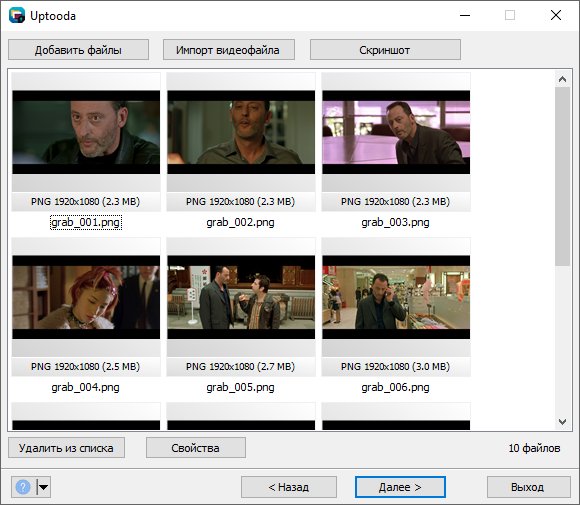
Task: Select the grab_003.png thumbnail with pink background
Action: click(396, 132)
